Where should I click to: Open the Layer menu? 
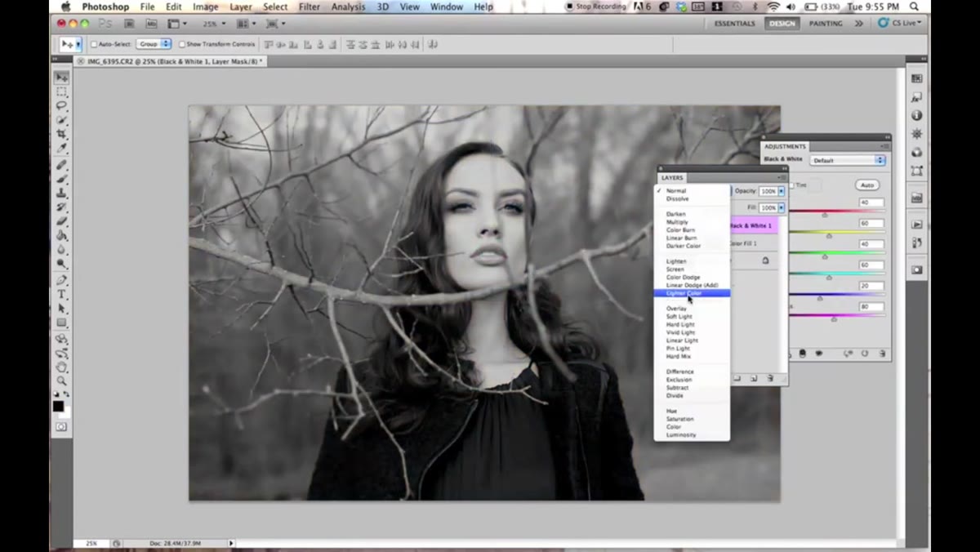click(x=241, y=7)
